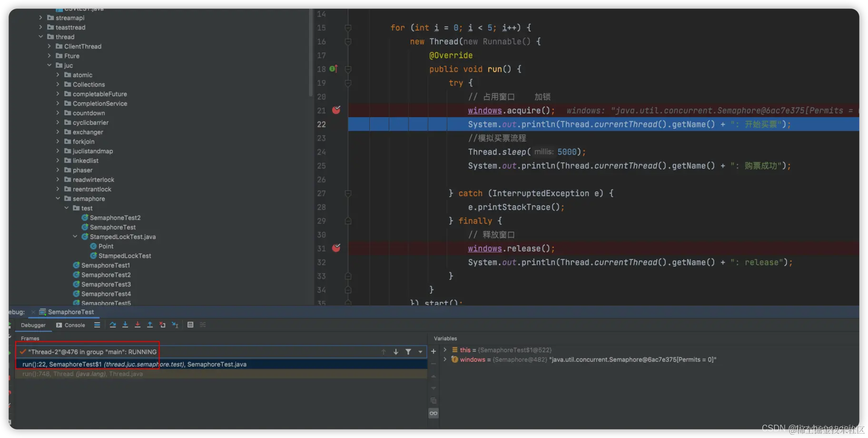868x438 pixels.
Task: Collapse the juc folder
Action: [x=49, y=65]
